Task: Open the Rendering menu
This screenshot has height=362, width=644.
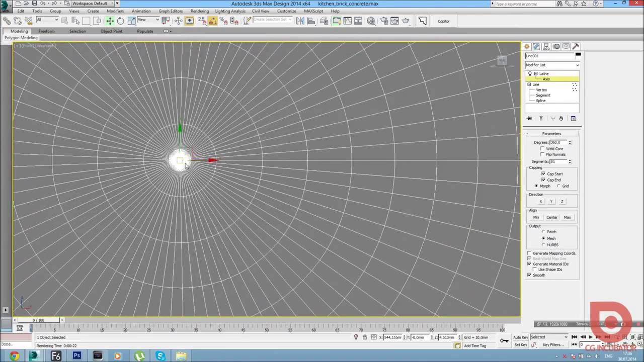Action: click(x=200, y=11)
